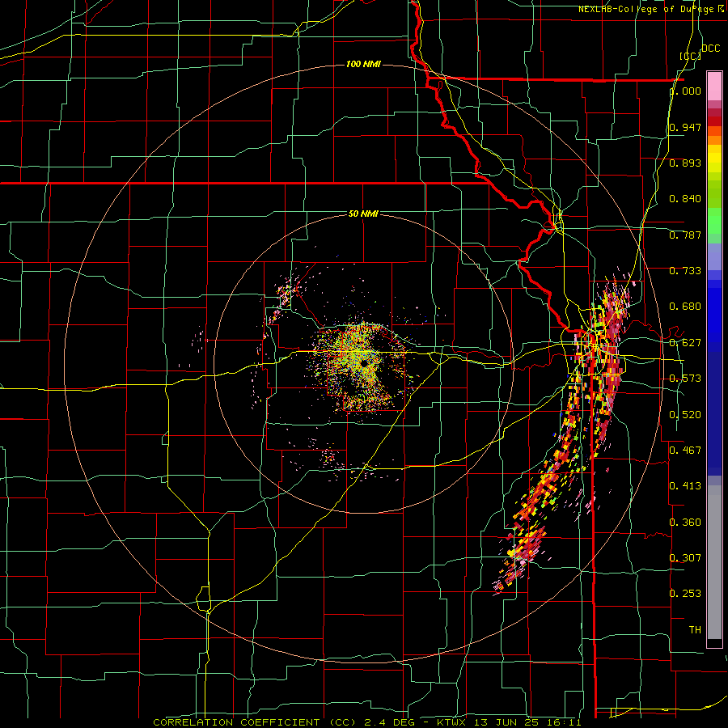Click the 0.467 color scale value
Screen dimensions: 728x728
685,451
